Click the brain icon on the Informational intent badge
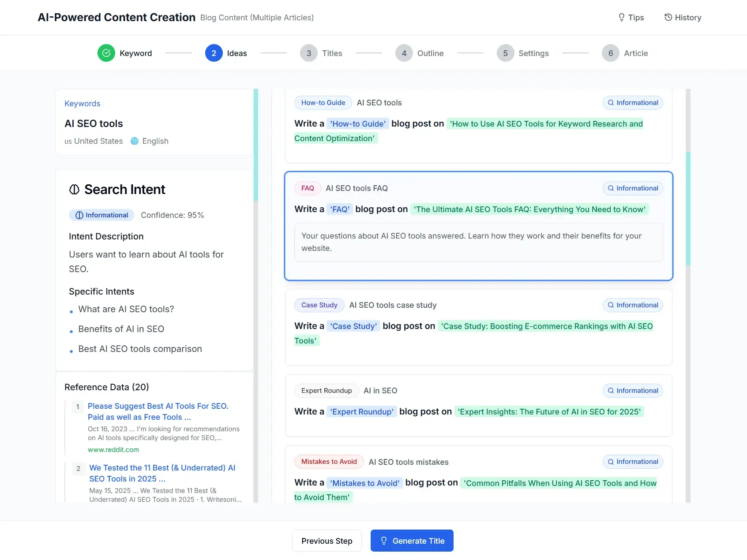The height and width of the screenshot is (560, 747). pos(79,215)
